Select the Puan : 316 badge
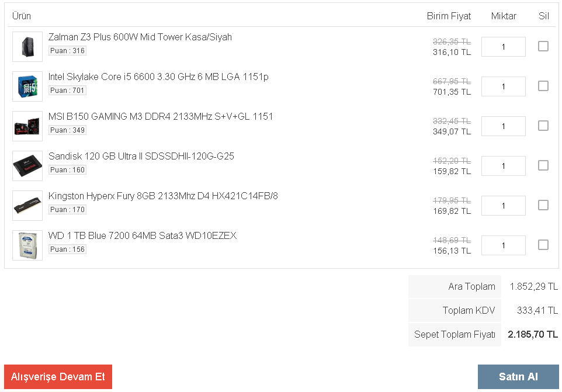 [x=67, y=51]
